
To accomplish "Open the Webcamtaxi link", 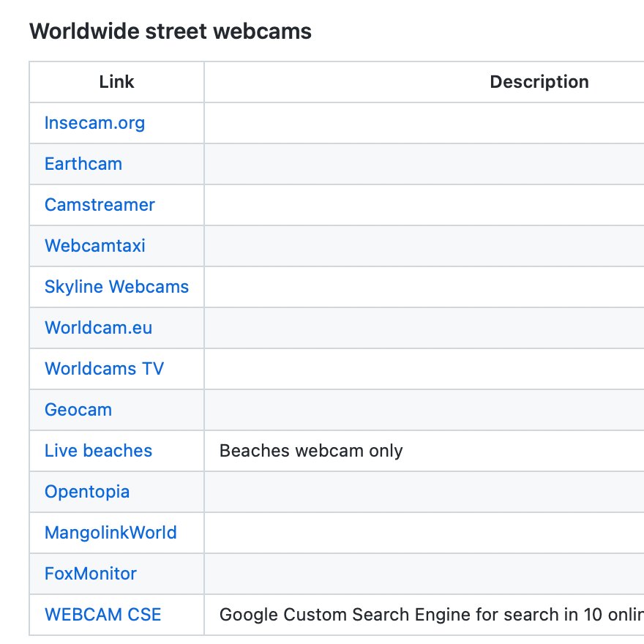I will 94,246.
